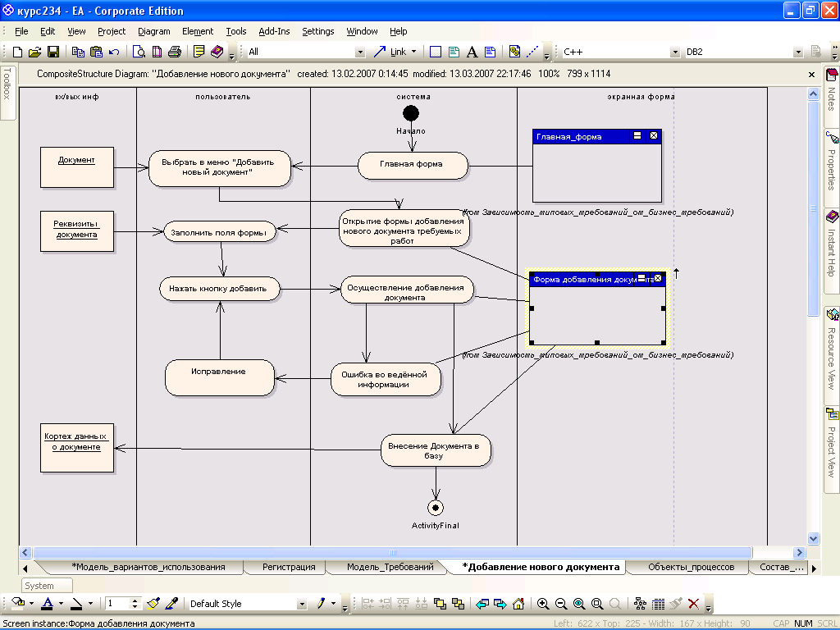Expand the pen style dropdown arrow
840x630 pixels.
click(333, 604)
